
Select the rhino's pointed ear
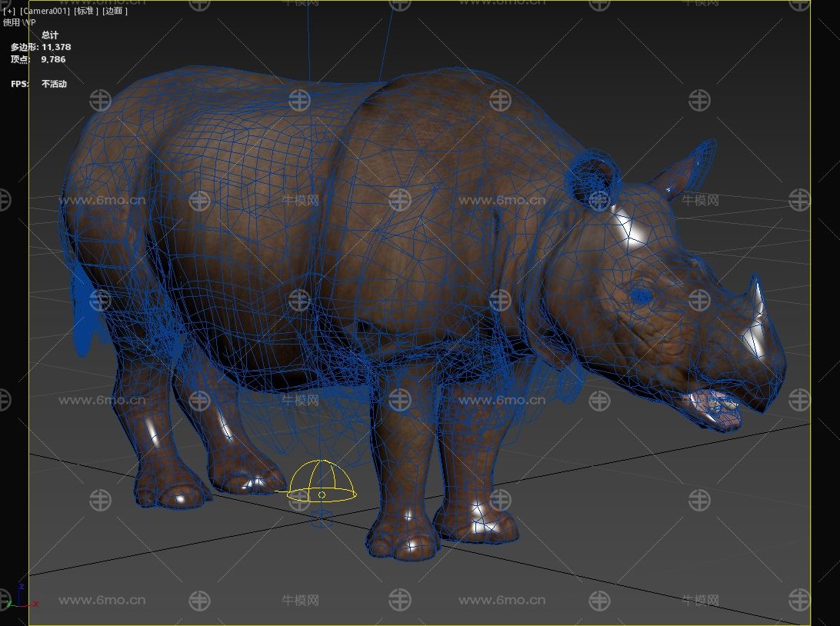[x=686, y=169]
